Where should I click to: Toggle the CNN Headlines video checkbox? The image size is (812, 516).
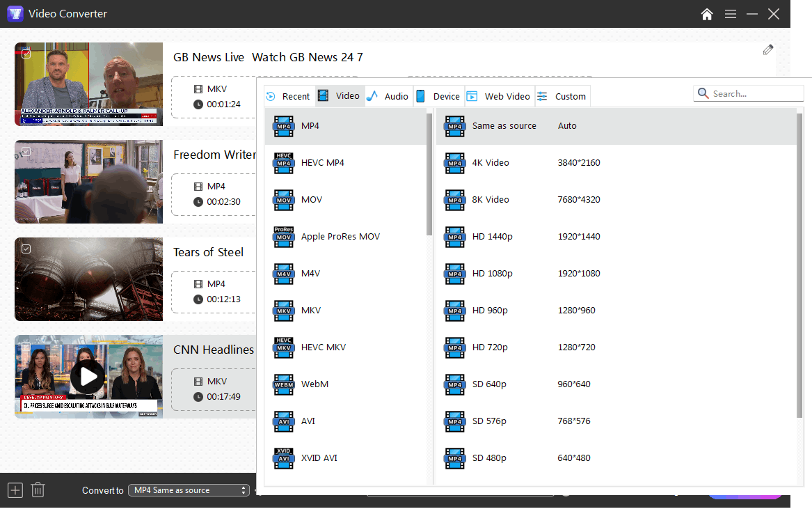(26, 346)
